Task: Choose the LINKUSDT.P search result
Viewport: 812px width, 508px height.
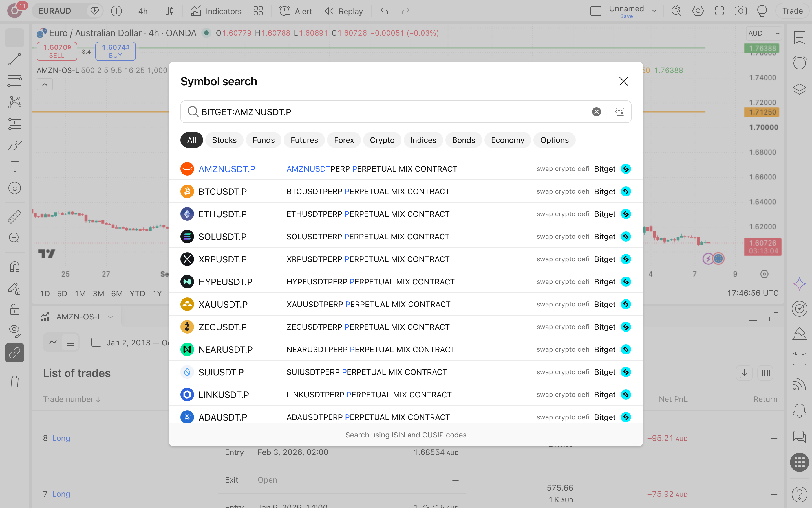Action: pos(406,395)
